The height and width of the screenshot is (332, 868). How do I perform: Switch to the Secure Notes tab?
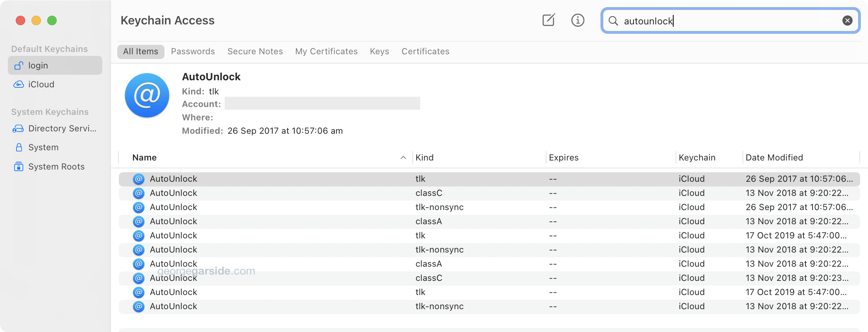(x=255, y=52)
